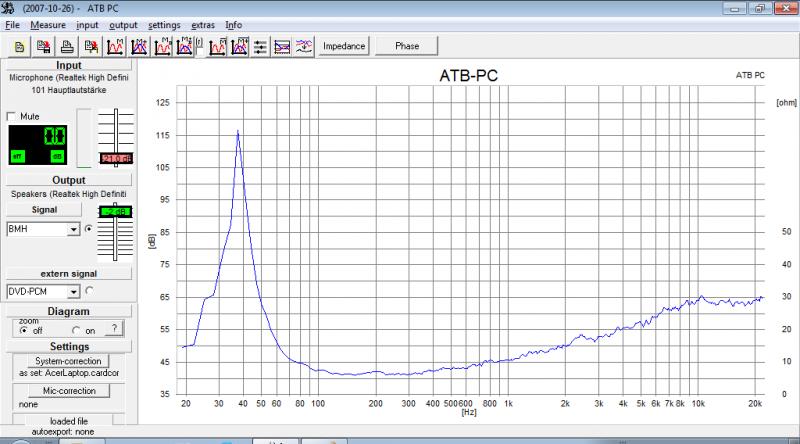This screenshot has width=800, height=444.
Task: Click the printer icon in toolbar
Action: [67, 46]
